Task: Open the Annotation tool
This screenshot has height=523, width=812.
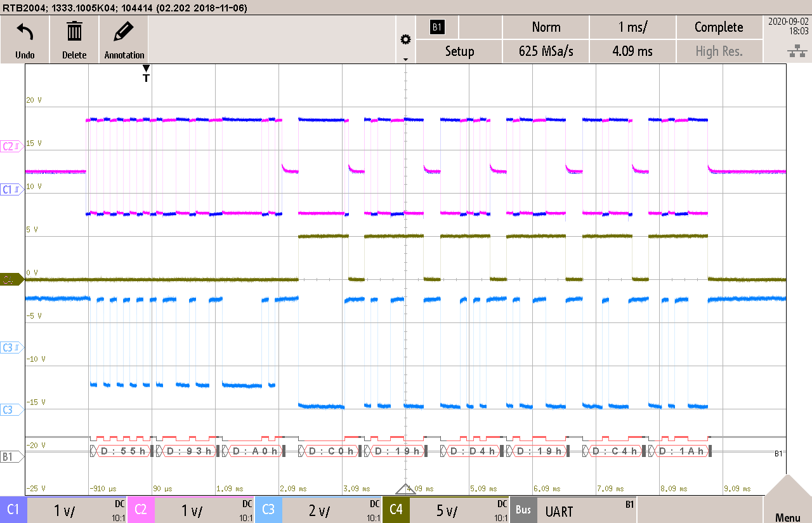Action: (x=123, y=38)
